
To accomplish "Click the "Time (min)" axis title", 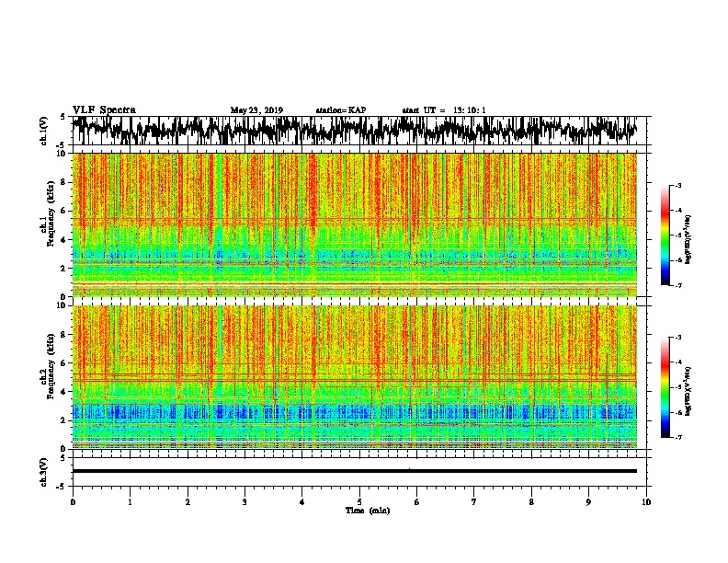I will coord(368,511).
